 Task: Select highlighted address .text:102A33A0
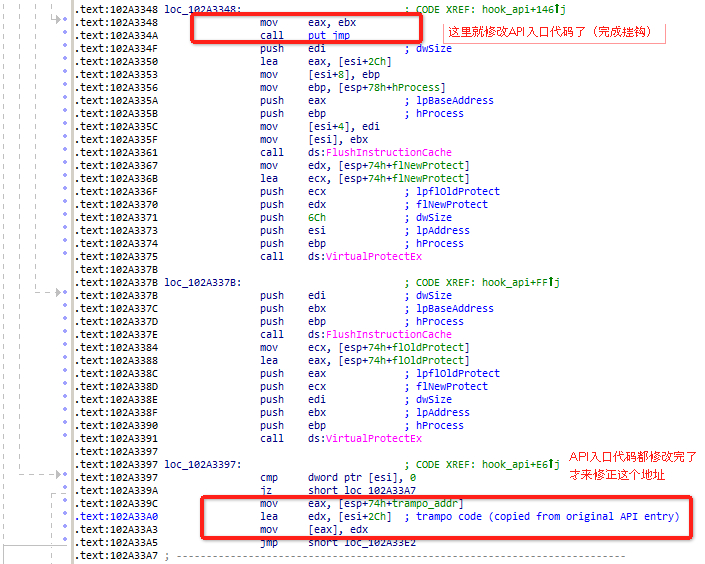[116, 517]
